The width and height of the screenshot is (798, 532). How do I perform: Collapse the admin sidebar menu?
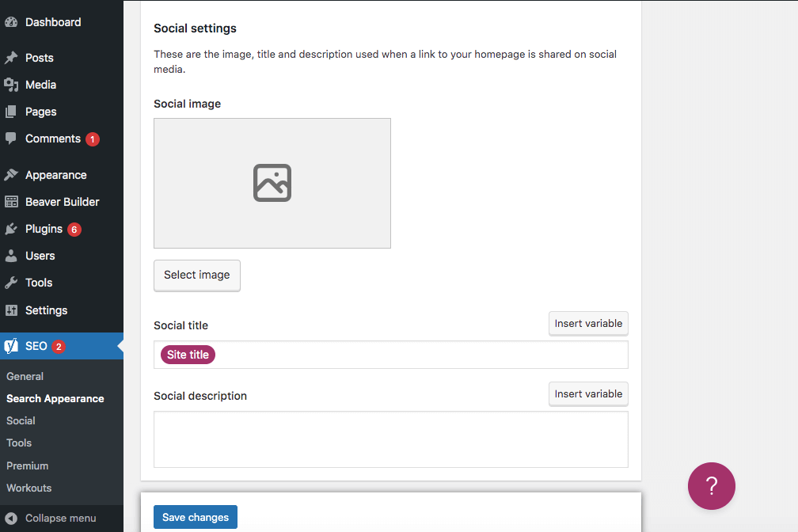(x=51, y=518)
